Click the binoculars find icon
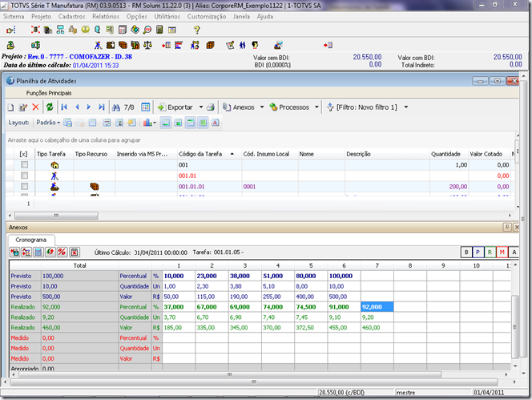 pyautogui.click(x=116, y=107)
